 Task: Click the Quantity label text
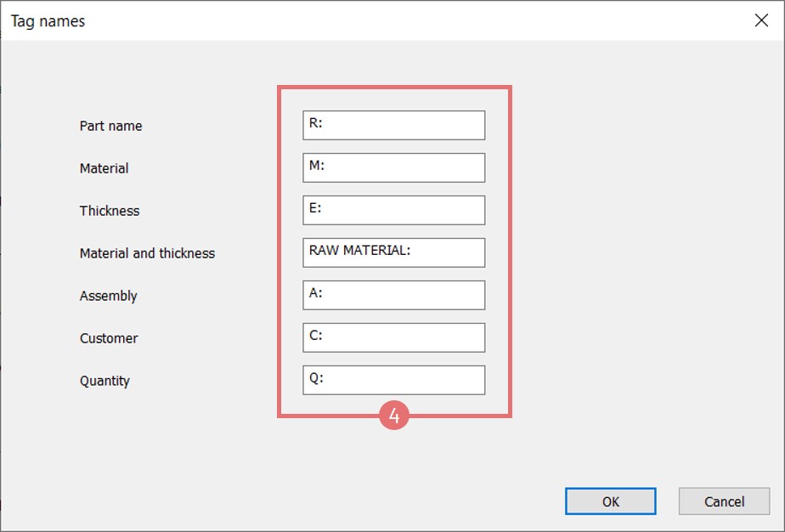coord(104,381)
